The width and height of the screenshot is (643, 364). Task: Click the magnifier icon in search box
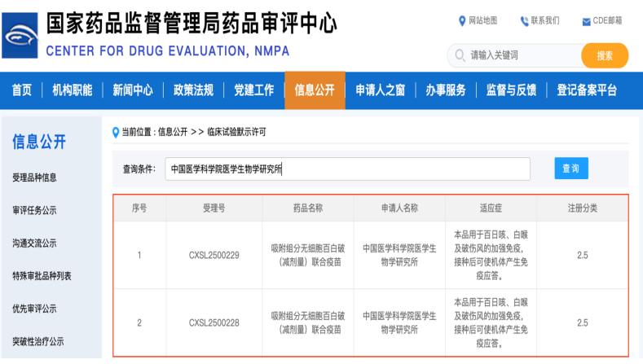coord(460,56)
